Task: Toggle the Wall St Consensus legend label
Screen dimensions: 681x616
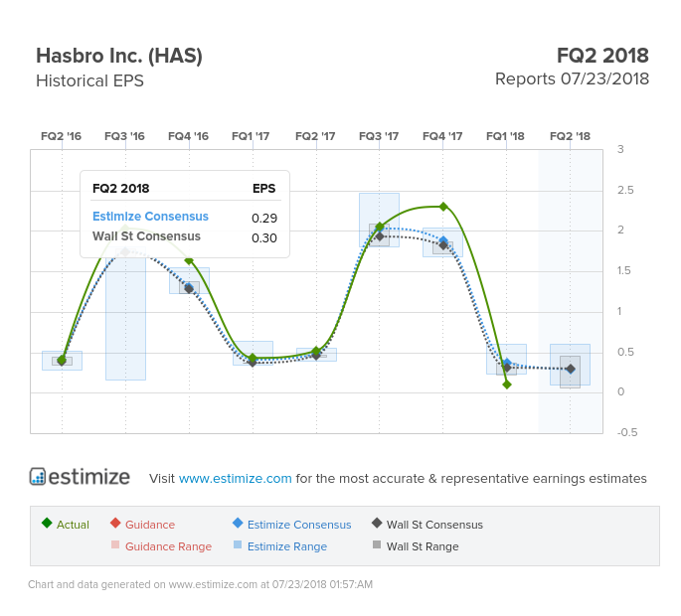Action: (x=434, y=525)
